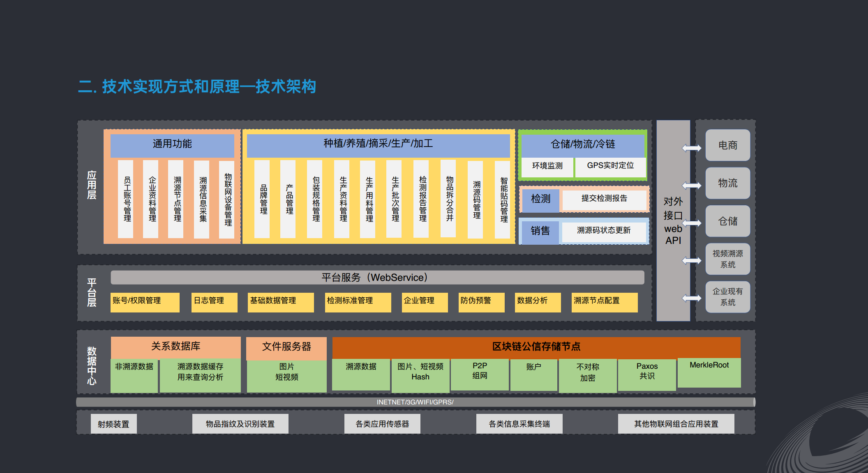
Task: Click the 员工账号管理 column
Action: coord(125,199)
